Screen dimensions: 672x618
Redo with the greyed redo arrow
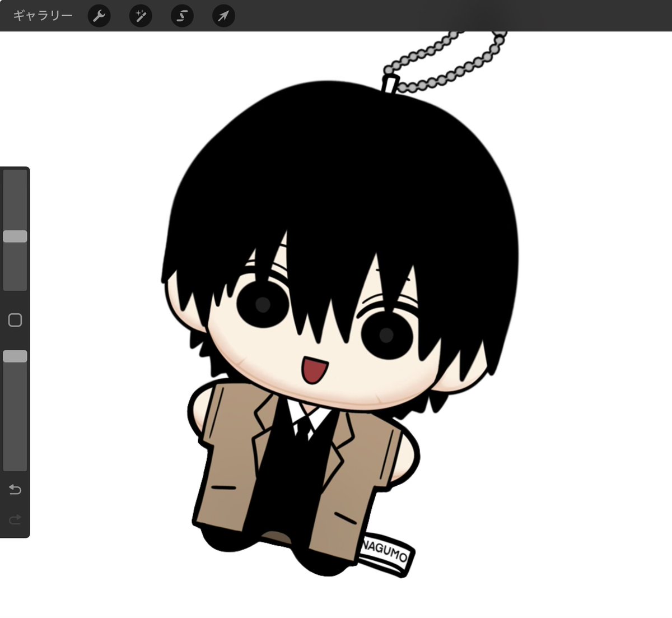coord(15,519)
